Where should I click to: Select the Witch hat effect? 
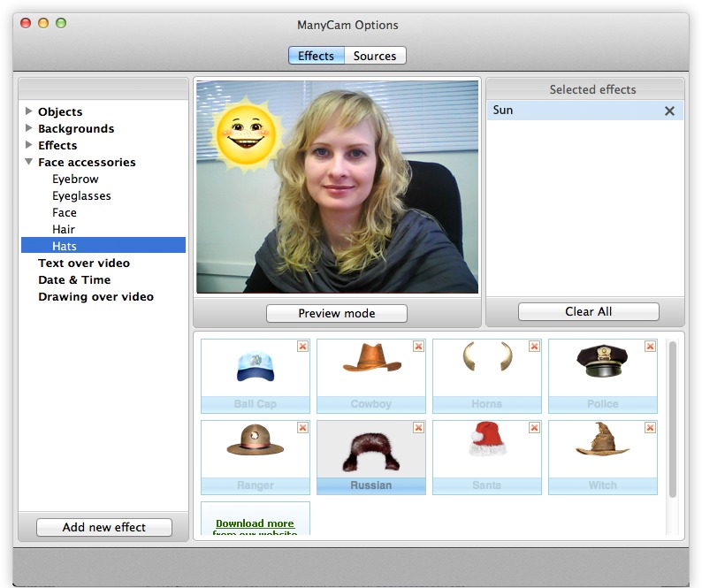tap(602, 450)
